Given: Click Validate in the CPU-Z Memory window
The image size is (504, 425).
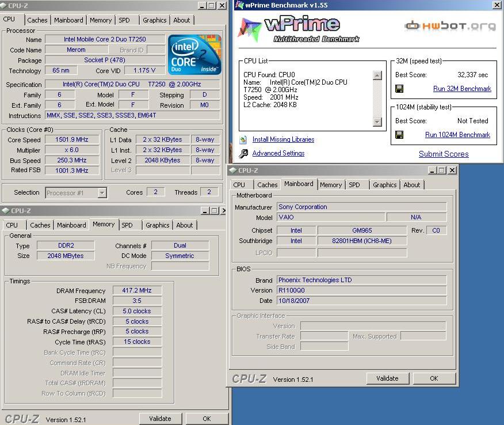Looking at the screenshot, I should [161, 419].
